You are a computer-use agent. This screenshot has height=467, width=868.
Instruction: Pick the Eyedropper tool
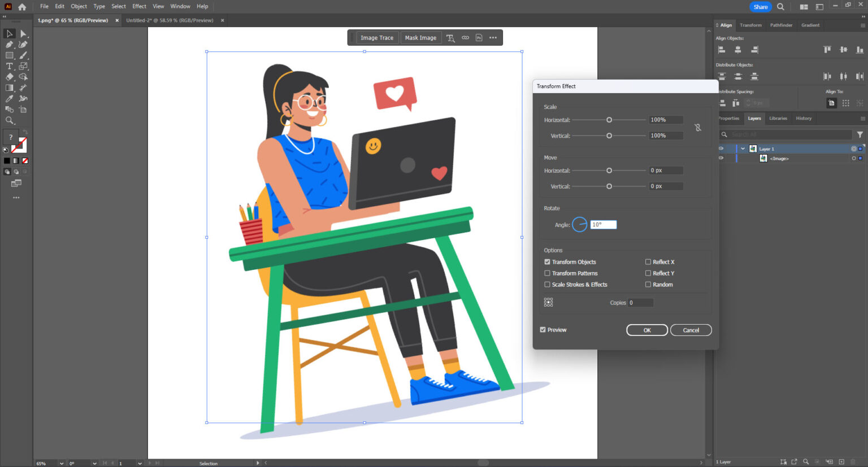coord(8,98)
